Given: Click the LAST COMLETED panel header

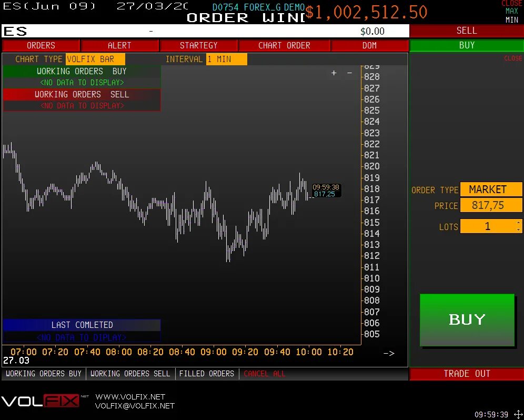Looking at the screenshot, I should click(82, 325).
